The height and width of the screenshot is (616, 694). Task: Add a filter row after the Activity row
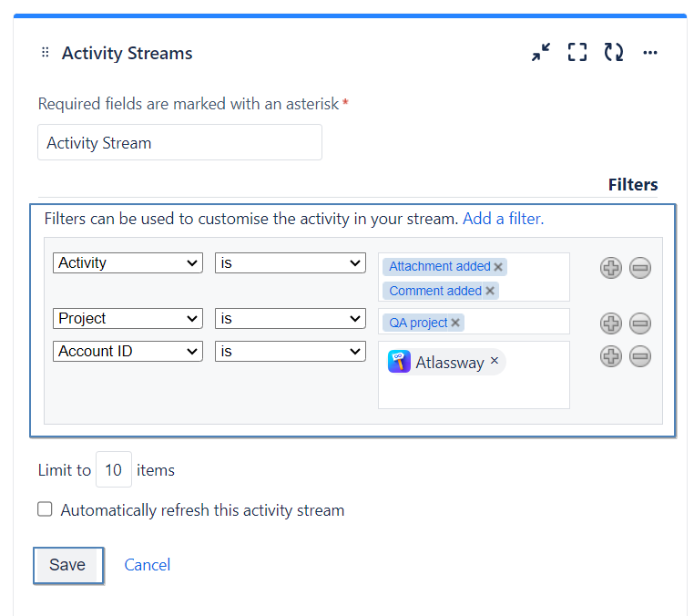point(611,268)
